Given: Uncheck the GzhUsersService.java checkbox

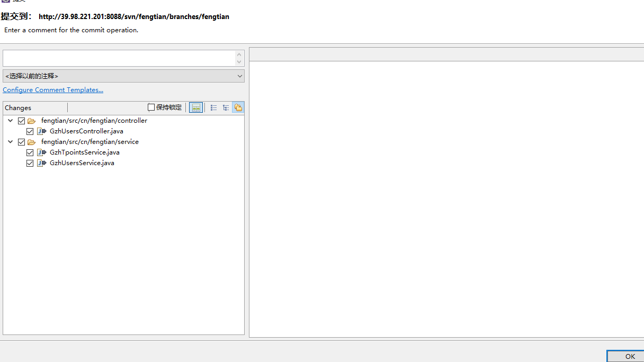Looking at the screenshot, I should 30,163.
